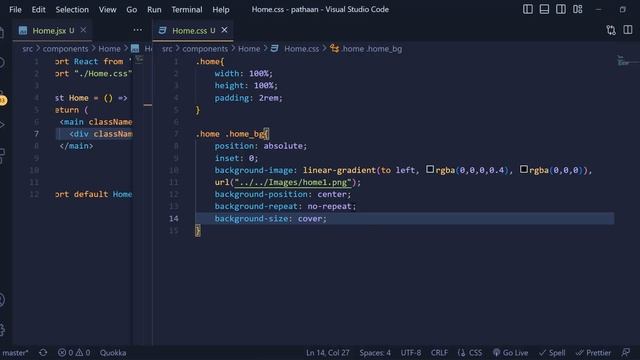This screenshot has height=360, width=640.
Task: Change encoding via UTF-8
Action: 411,353
